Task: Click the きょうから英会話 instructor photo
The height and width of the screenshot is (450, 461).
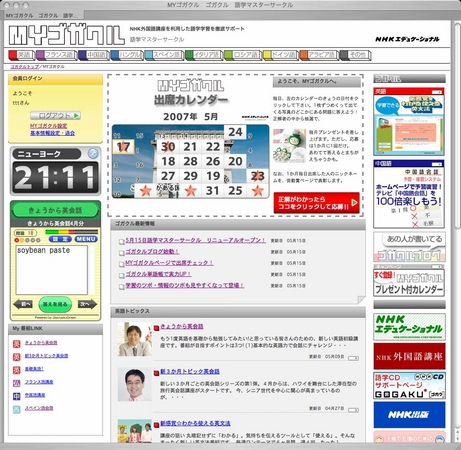Action: pyautogui.click(x=135, y=339)
